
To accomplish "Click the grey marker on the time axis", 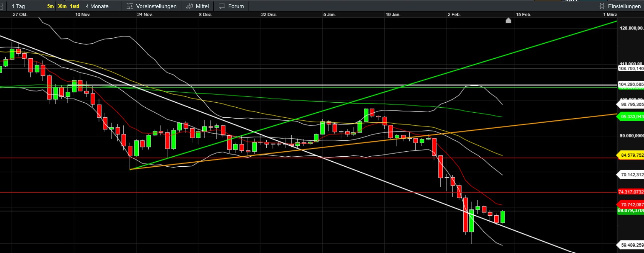I will (x=508, y=21).
